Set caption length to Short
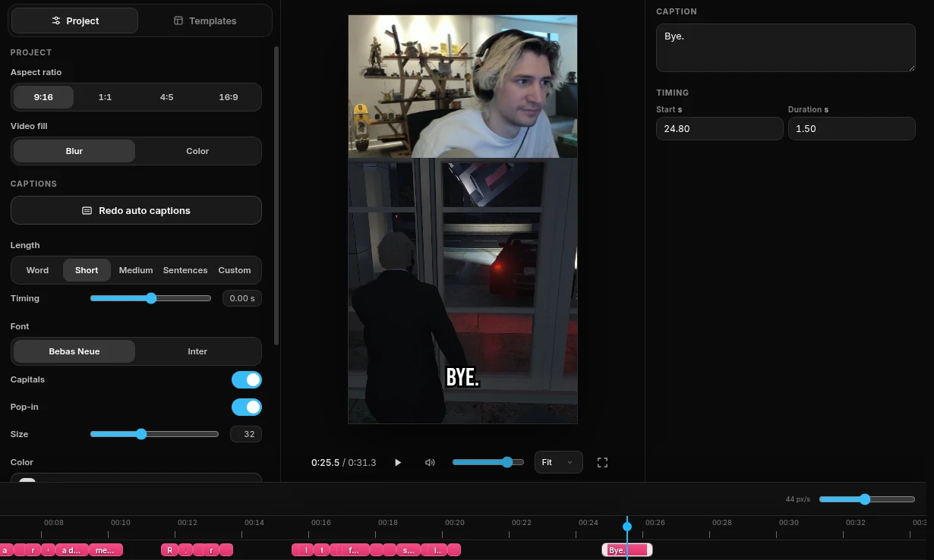Screen dimensions: 934x560 tap(87, 270)
